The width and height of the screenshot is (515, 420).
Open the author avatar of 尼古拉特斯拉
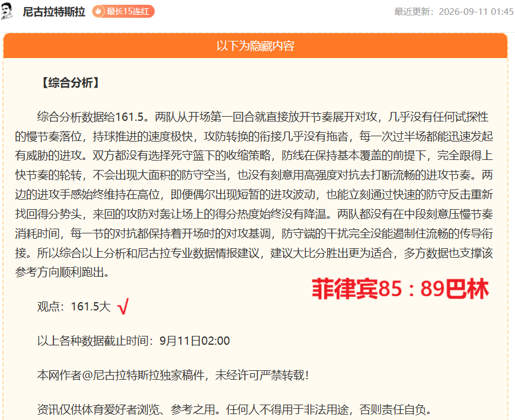(7, 11)
